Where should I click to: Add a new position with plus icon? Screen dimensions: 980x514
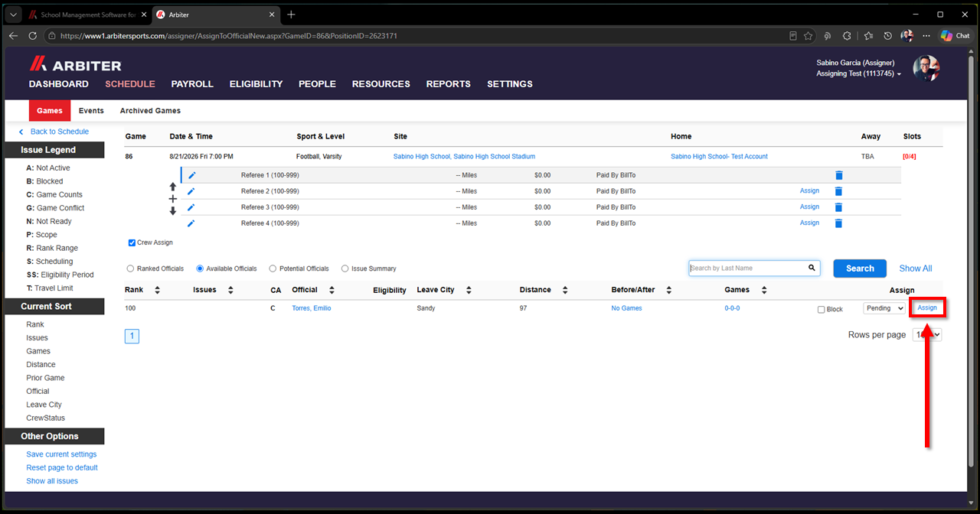click(173, 199)
